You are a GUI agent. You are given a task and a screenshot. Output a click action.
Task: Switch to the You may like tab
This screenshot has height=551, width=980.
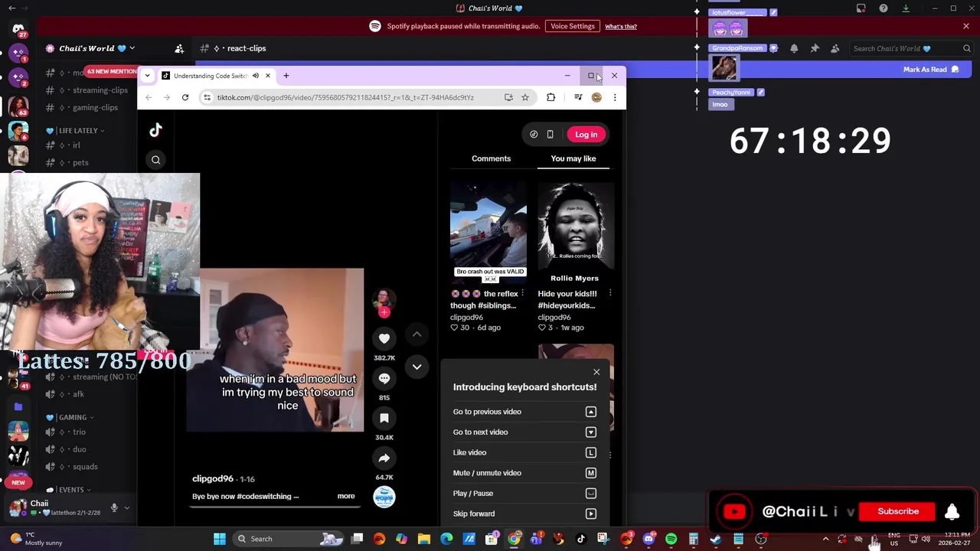[x=573, y=158]
